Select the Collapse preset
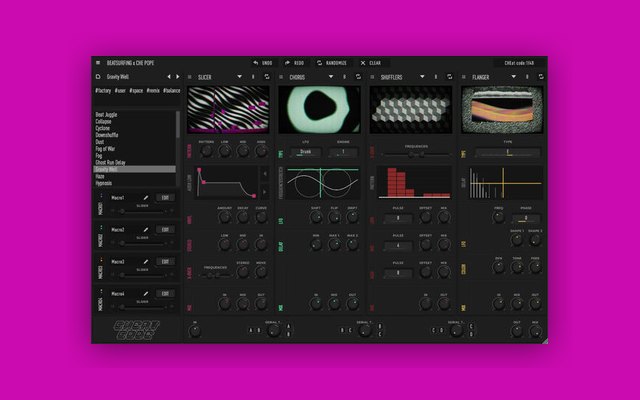 103,122
